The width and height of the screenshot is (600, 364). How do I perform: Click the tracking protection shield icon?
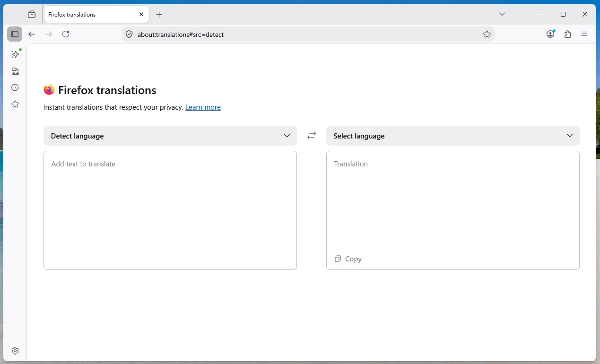click(129, 35)
